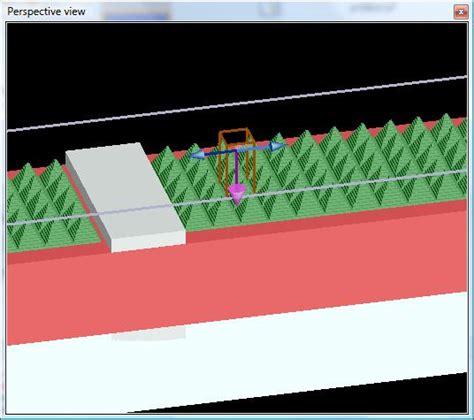Image resolution: width=474 pixels, height=420 pixels.
Task: Click the purple vertical gizmo shaft
Action: (236, 168)
